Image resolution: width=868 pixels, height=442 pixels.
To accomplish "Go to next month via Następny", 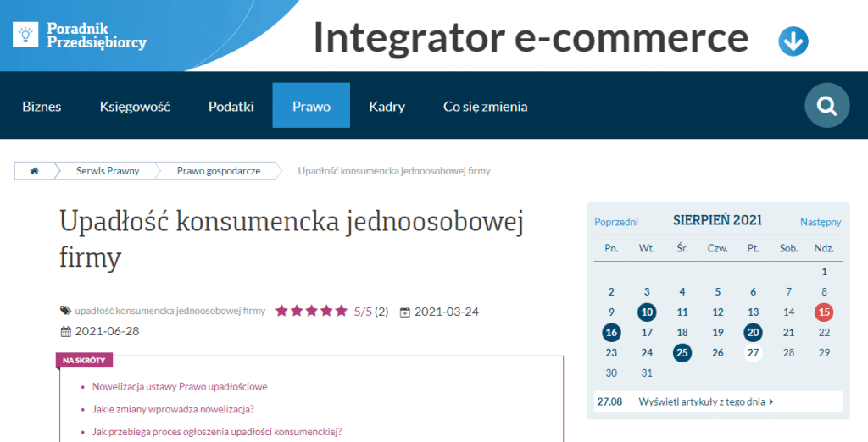I will click(820, 222).
